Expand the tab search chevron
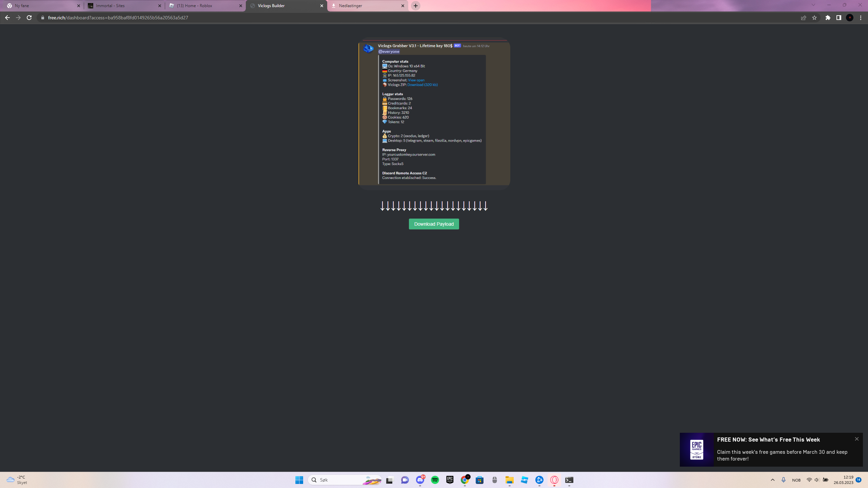The image size is (868, 488). click(813, 5)
